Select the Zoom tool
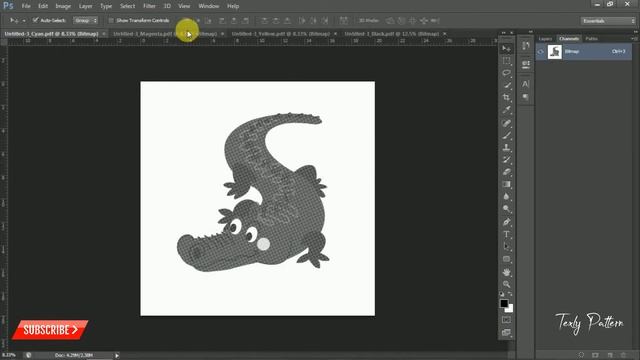The height and width of the screenshot is (360, 640). click(506, 284)
